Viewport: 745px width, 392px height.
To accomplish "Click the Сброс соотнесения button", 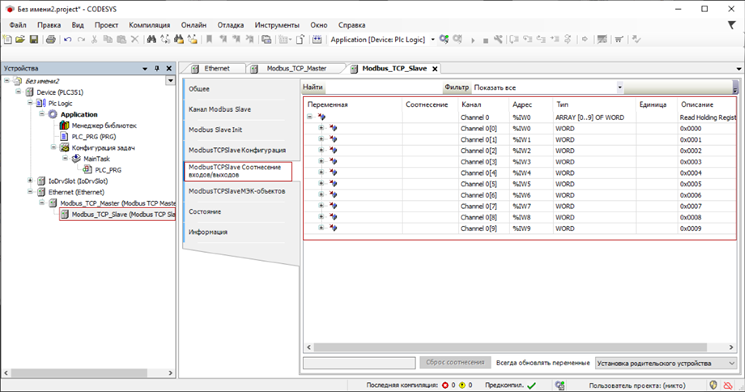I will [455, 362].
